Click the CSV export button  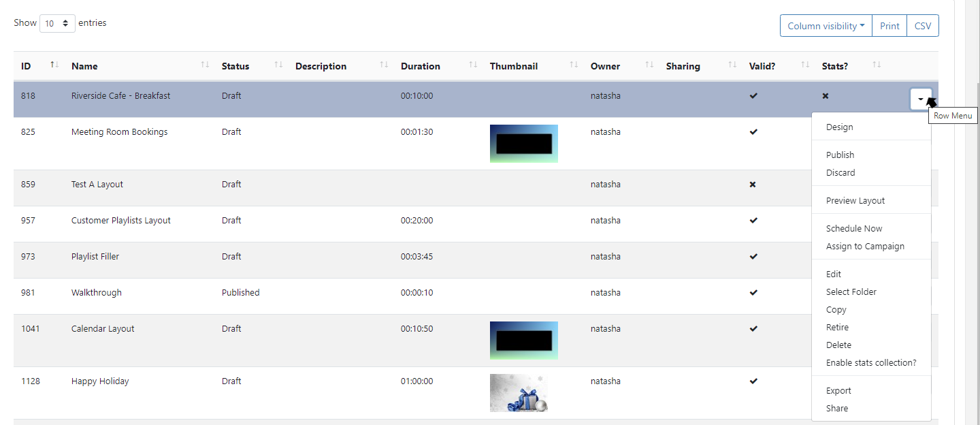click(x=922, y=26)
